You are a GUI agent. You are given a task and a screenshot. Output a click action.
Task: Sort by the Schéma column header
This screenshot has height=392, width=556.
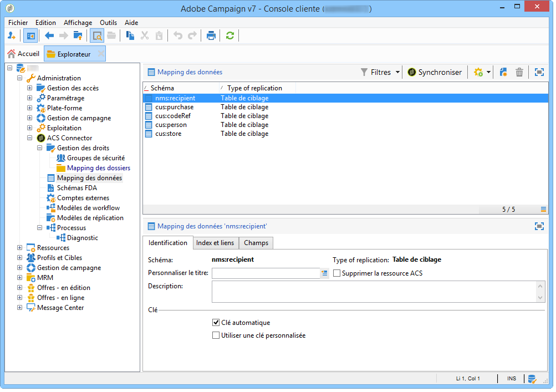tap(181, 88)
